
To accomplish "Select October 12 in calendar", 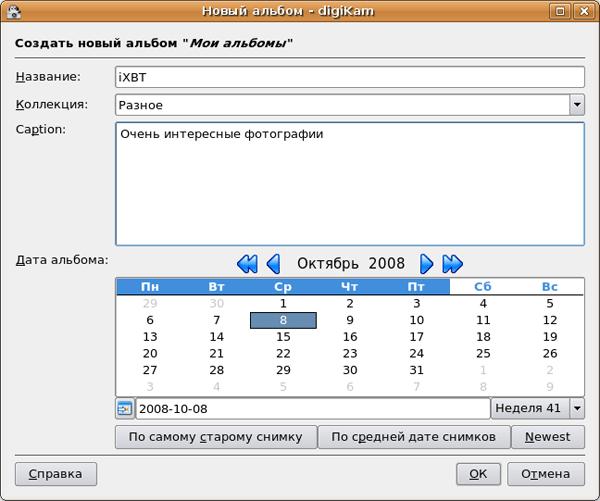I will 550,320.
